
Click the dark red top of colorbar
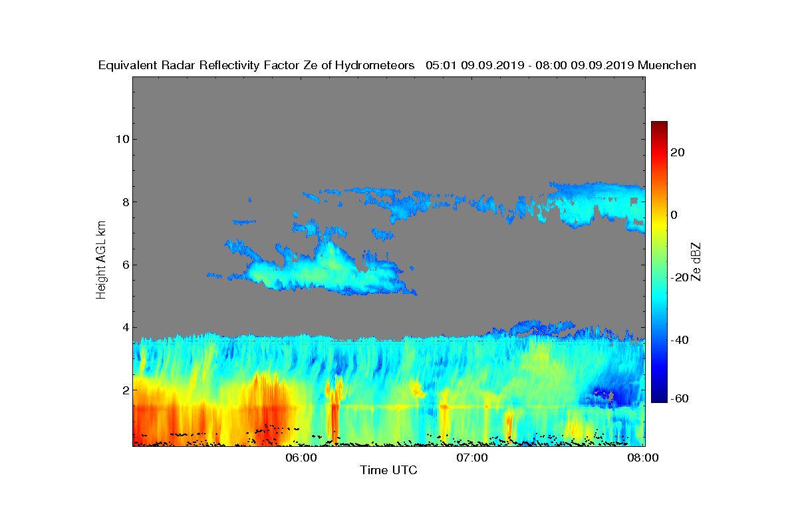[659, 125]
